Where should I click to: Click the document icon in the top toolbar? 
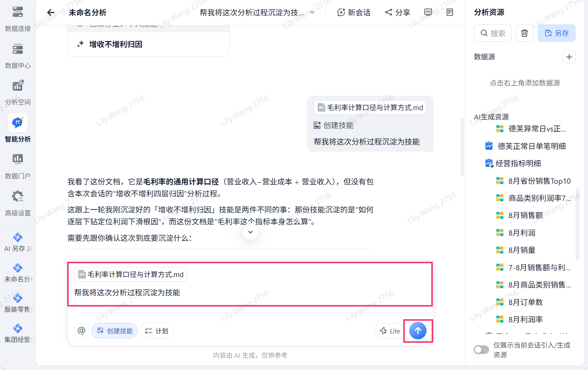click(x=450, y=12)
